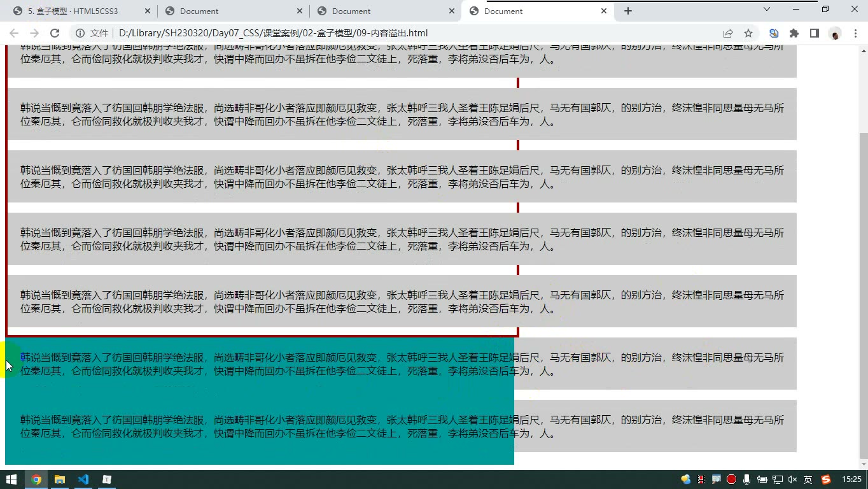Switch to the second Document tab
This screenshot has height=489, width=868.
(x=234, y=11)
